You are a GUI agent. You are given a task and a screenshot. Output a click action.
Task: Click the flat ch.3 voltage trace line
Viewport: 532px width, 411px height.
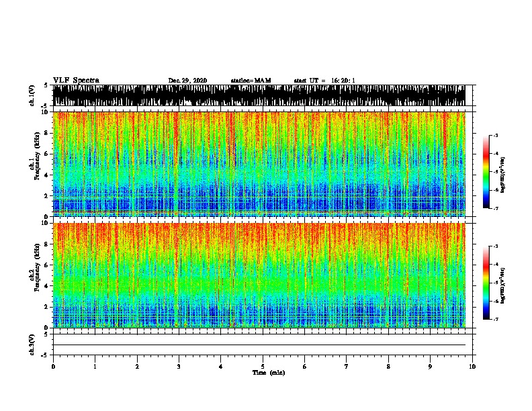point(259,345)
